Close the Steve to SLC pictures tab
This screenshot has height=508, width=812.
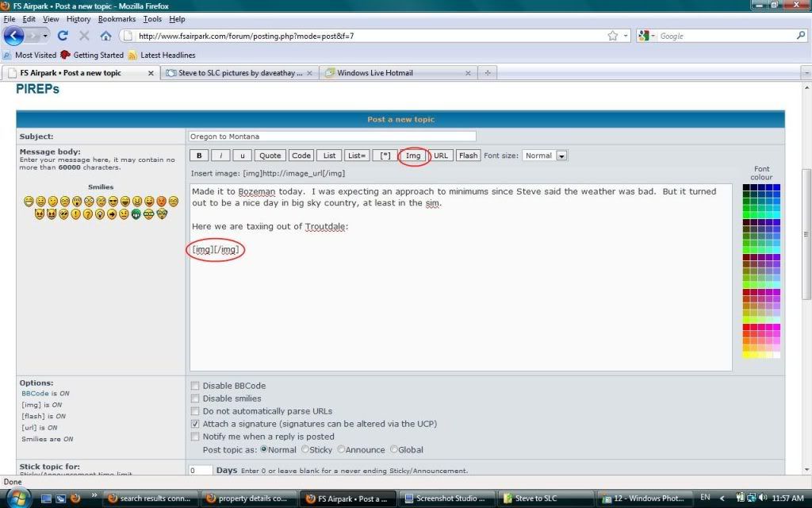tap(309, 73)
